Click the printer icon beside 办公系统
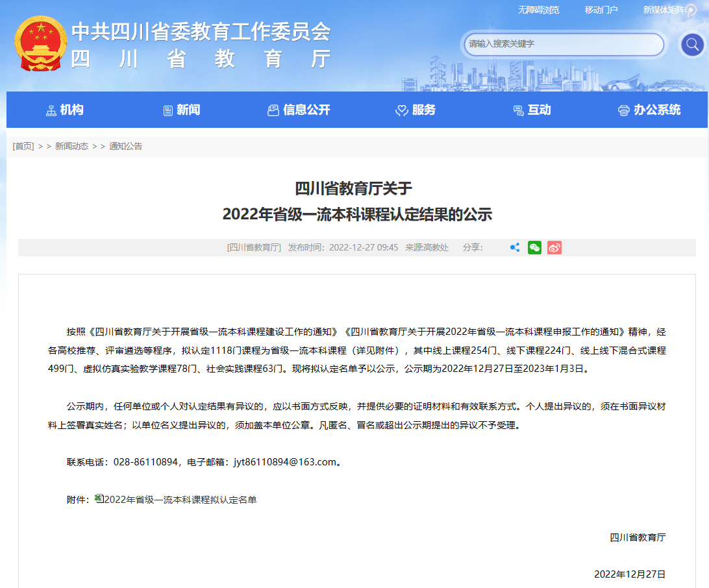The image size is (709, 588). click(x=623, y=110)
